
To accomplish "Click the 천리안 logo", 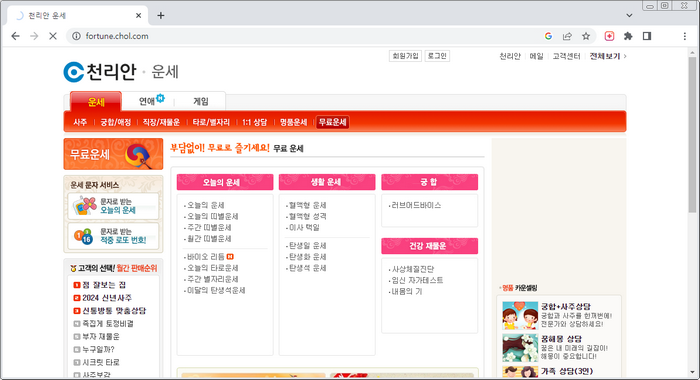I will 100,71.
